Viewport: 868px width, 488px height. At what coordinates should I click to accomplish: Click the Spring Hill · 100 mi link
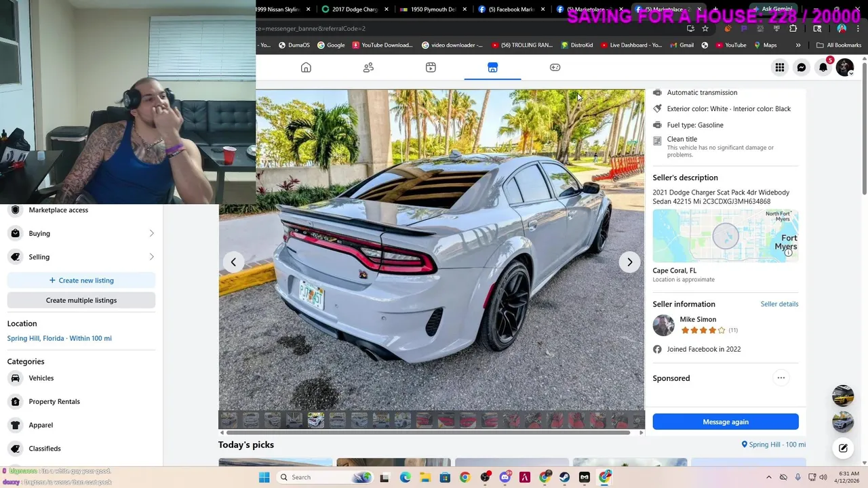coord(774,445)
